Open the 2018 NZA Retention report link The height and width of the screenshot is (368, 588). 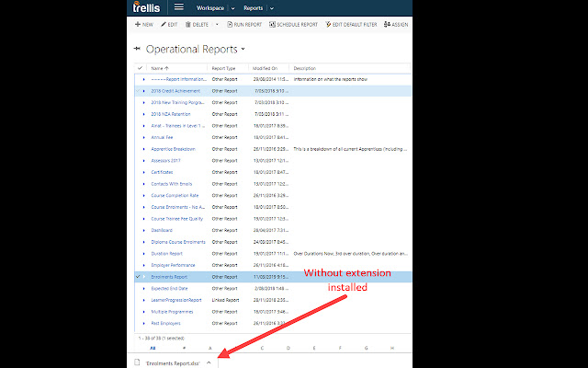point(171,114)
